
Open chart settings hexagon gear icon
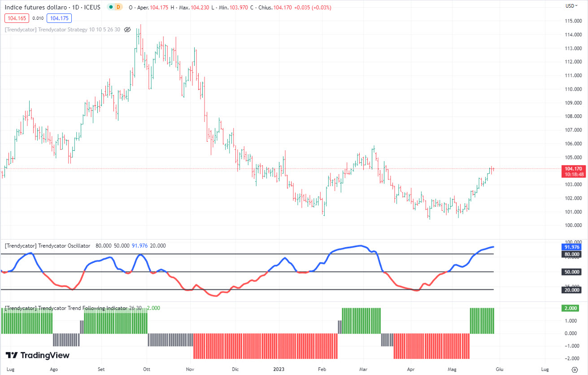(x=575, y=370)
